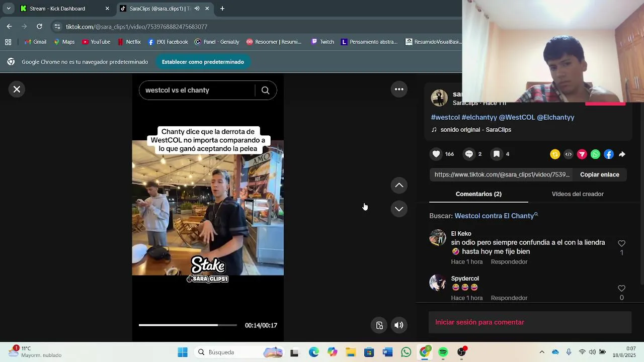The width and height of the screenshot is (644, 362).
Task: Repost the video using yellow repost icon
Action: pyautogui.click(x=555, y=154)
